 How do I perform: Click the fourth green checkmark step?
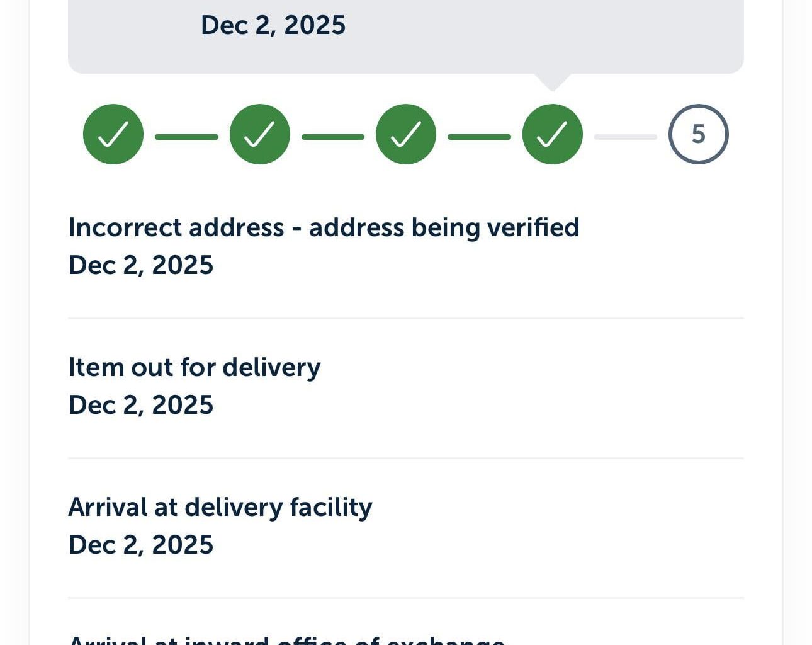[552, 134]
